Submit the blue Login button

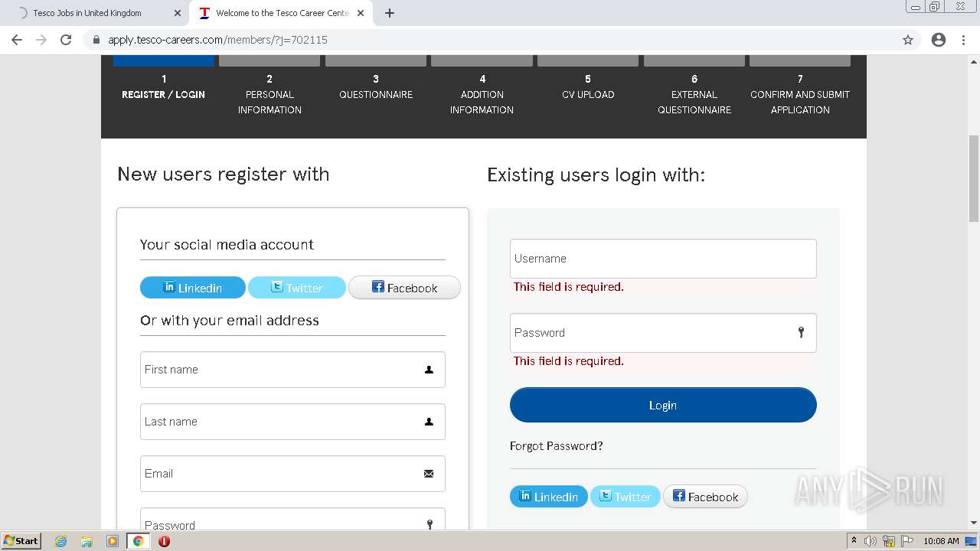[x=663, y=405]
